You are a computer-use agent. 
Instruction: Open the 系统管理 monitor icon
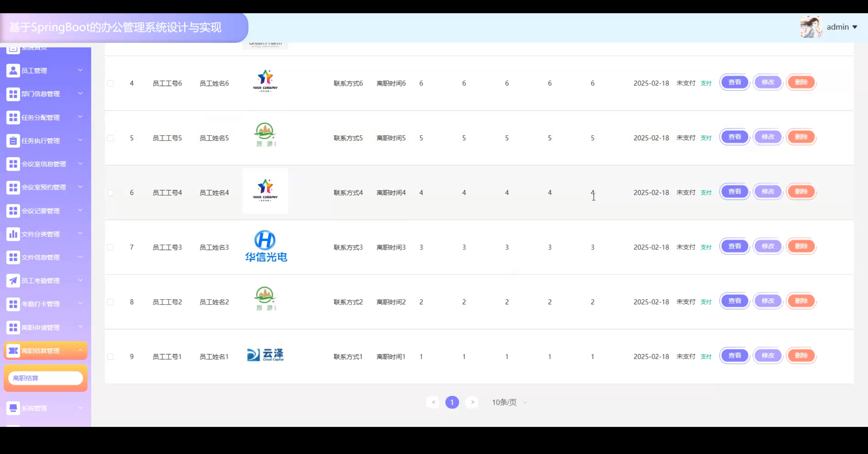click(x=13, y=408)
